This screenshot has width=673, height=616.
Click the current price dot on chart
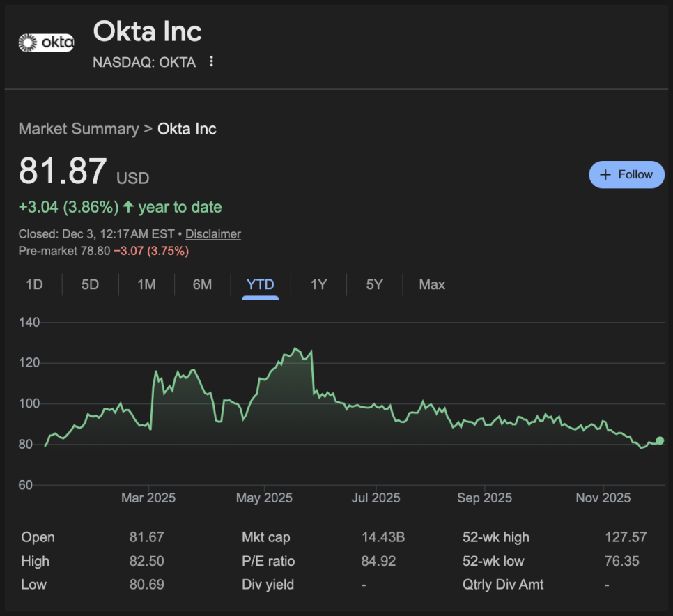(x=660, y=440)
